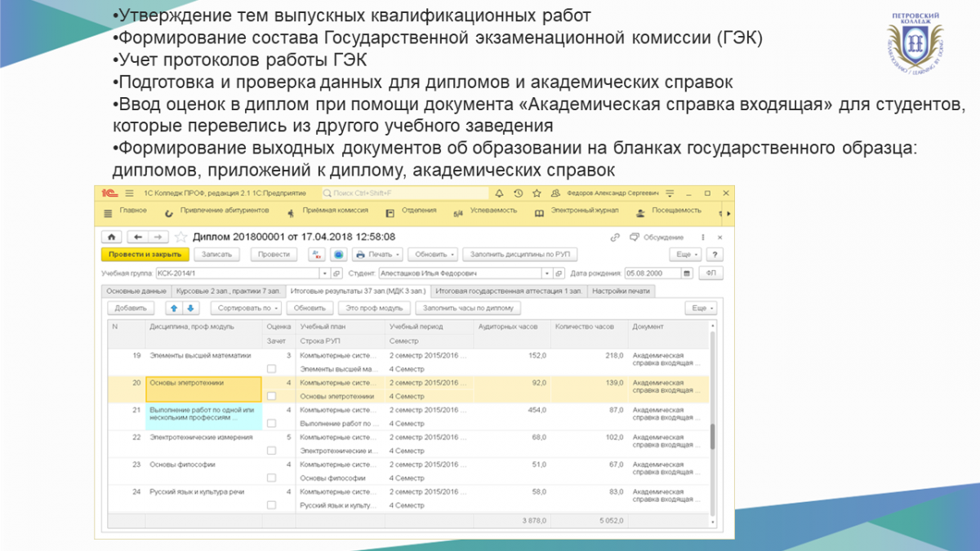Click Провести и закрыть button
This screenshot has width=980, height=551.
pyautogui.click(x=145, y=254)
